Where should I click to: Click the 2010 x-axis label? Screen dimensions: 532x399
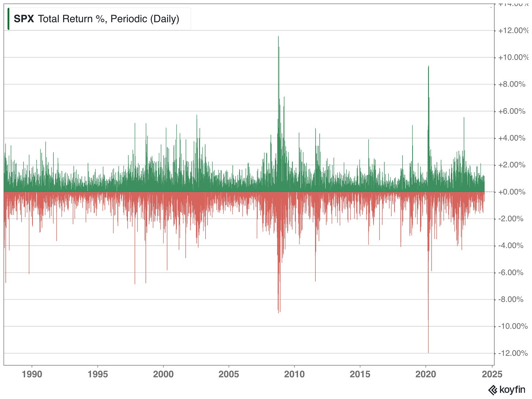pos(294,374)
